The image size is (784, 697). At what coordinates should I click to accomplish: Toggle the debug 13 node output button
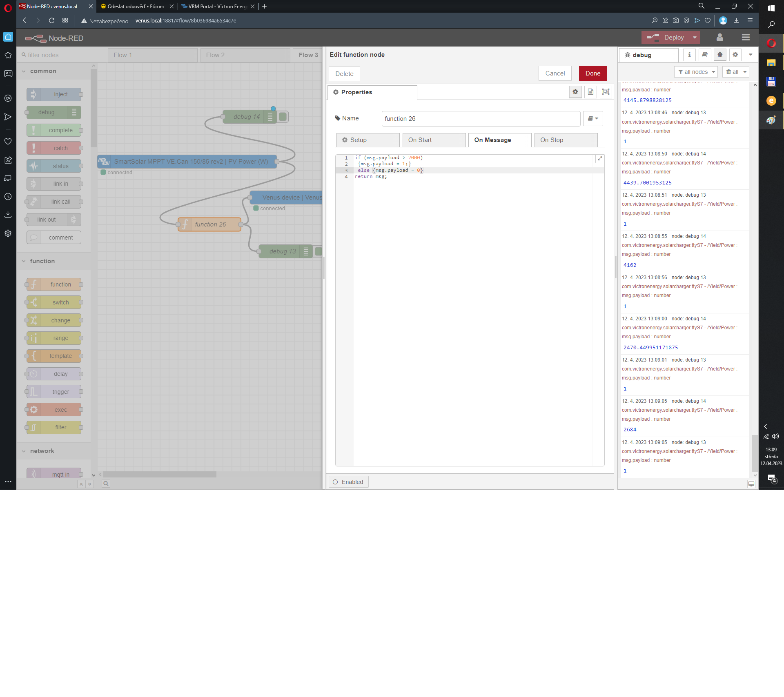click(318, 251)
